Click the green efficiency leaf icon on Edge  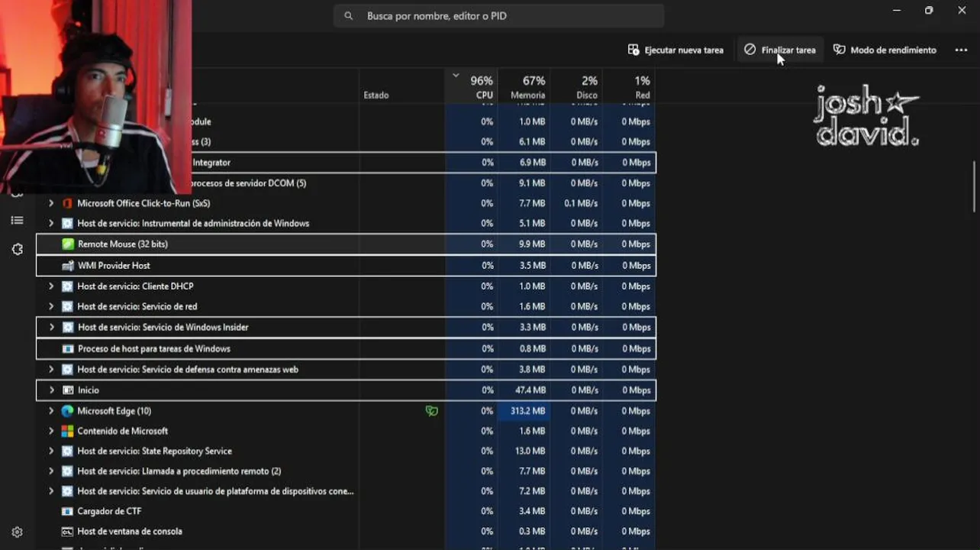[432, 411]
